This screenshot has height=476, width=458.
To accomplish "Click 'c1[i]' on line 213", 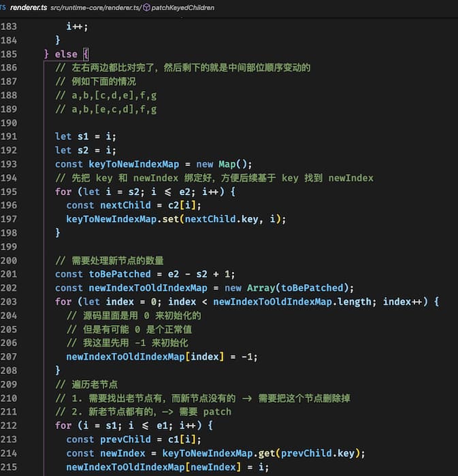I will [x=182, y=439].
